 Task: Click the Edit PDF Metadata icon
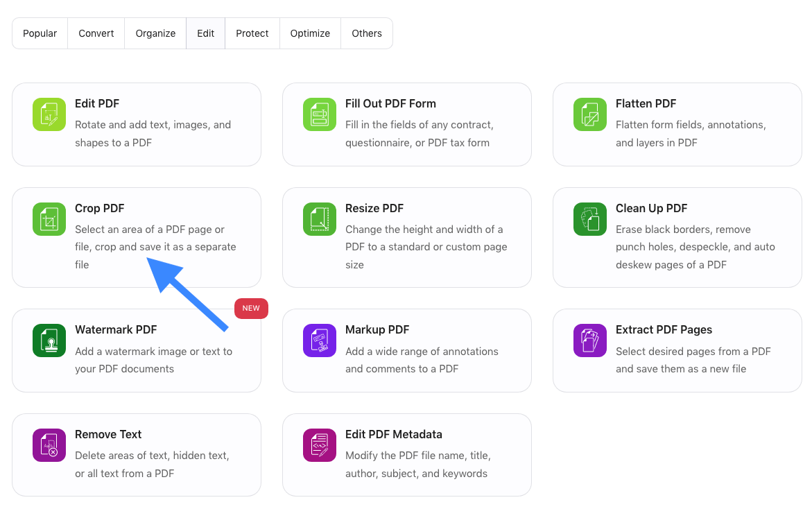(320, 445)
